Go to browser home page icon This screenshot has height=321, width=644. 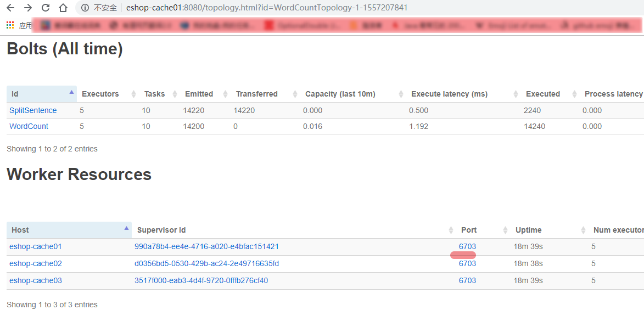[63, 8]
